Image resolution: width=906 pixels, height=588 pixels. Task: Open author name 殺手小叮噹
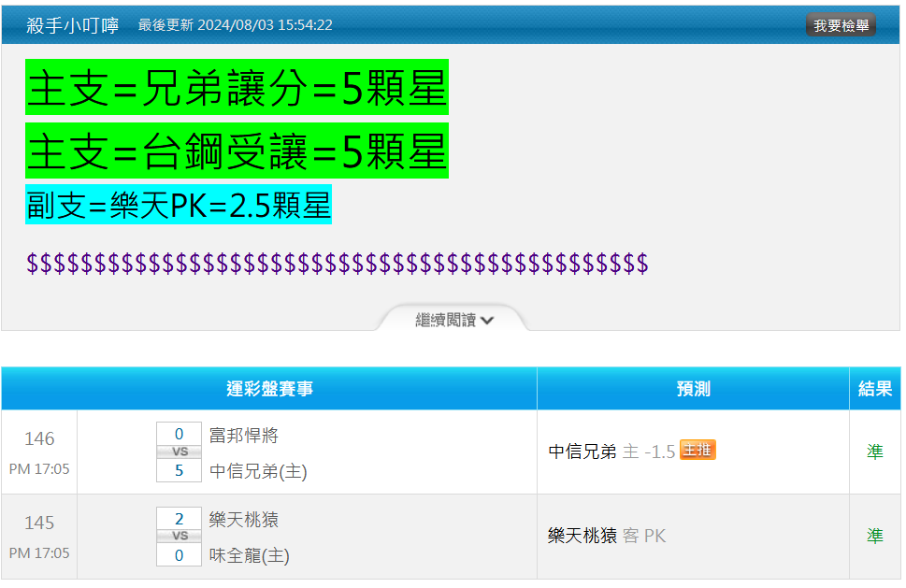tap(72, 25)
